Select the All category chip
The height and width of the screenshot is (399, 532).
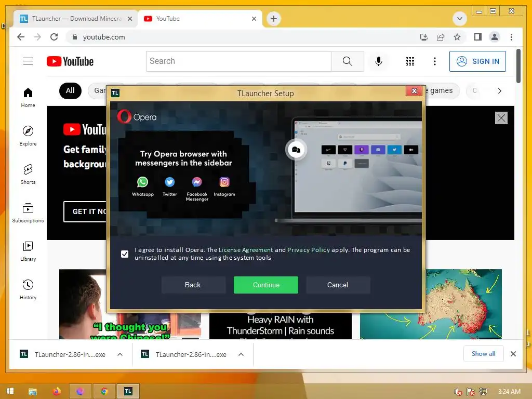pos(70,90)
